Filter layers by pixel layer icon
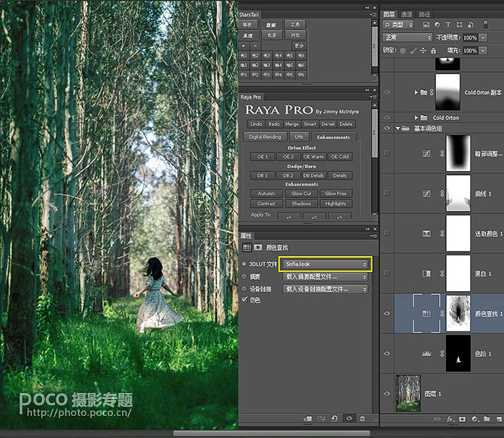The width and height of the screenshot is (504, 438). pos(426,24)
